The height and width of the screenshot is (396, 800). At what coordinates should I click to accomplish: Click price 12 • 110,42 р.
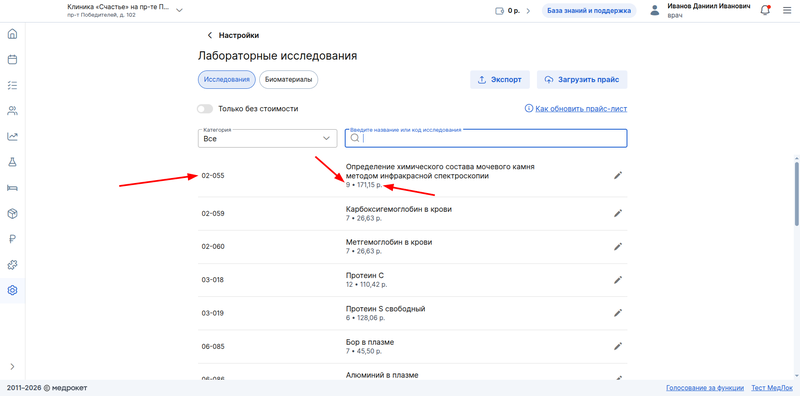(x=365, y=284)
